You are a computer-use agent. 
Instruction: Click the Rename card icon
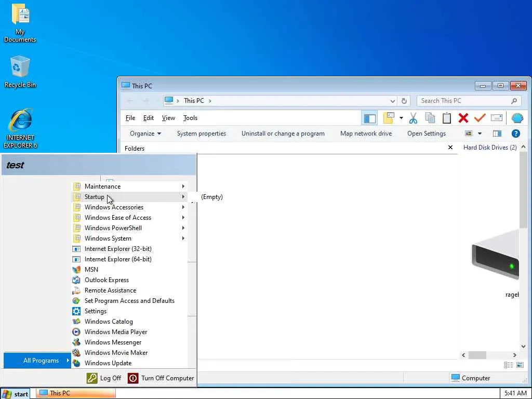pyautogui.click(x=496, y=118)
